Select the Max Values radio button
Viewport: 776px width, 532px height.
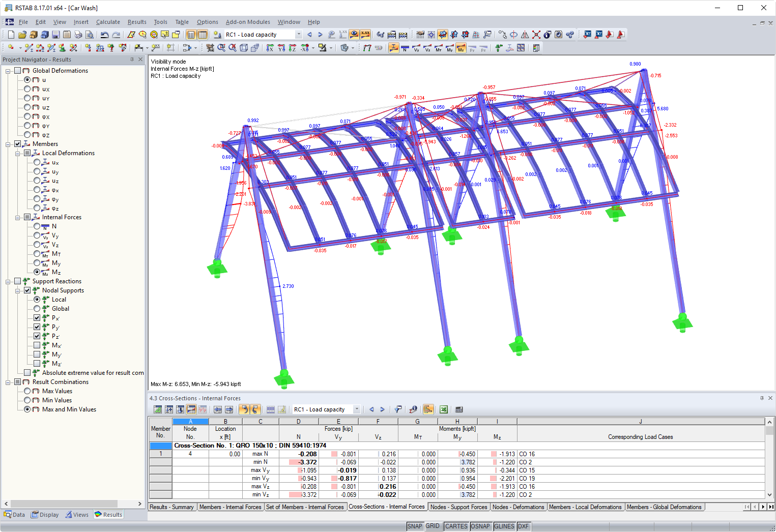tap(28, 391)
